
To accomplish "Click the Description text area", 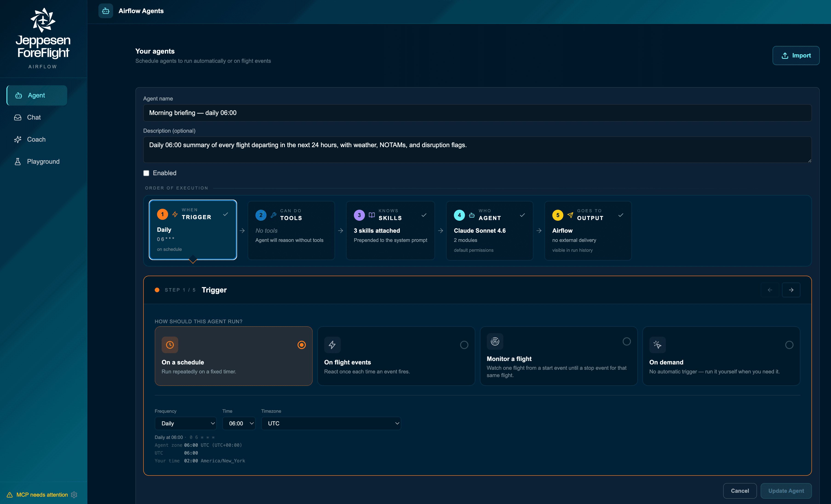I will coord(477,149).
